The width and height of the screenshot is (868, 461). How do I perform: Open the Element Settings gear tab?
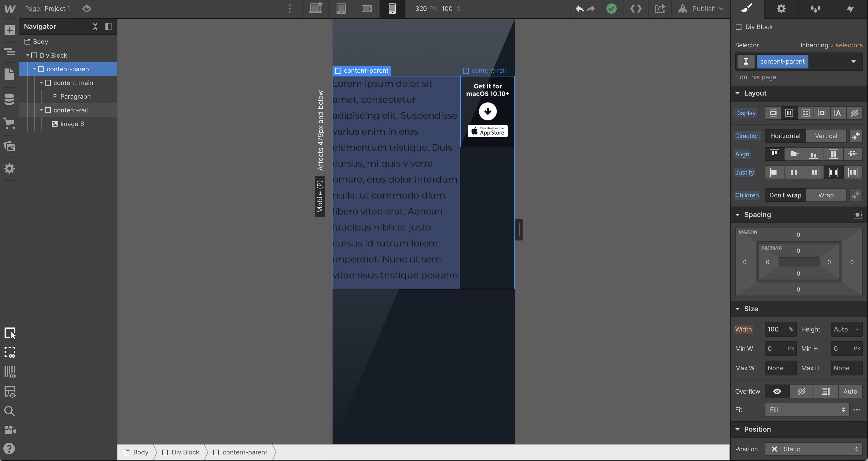781,9
